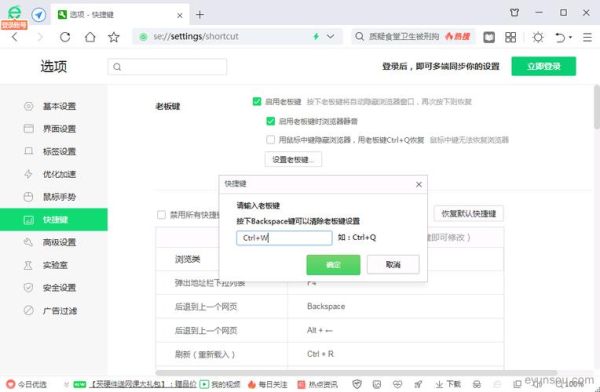The height and width of the screenshot is (392, 600).
Task: Reload the page with the refresh icon
Action: [65, 37]
